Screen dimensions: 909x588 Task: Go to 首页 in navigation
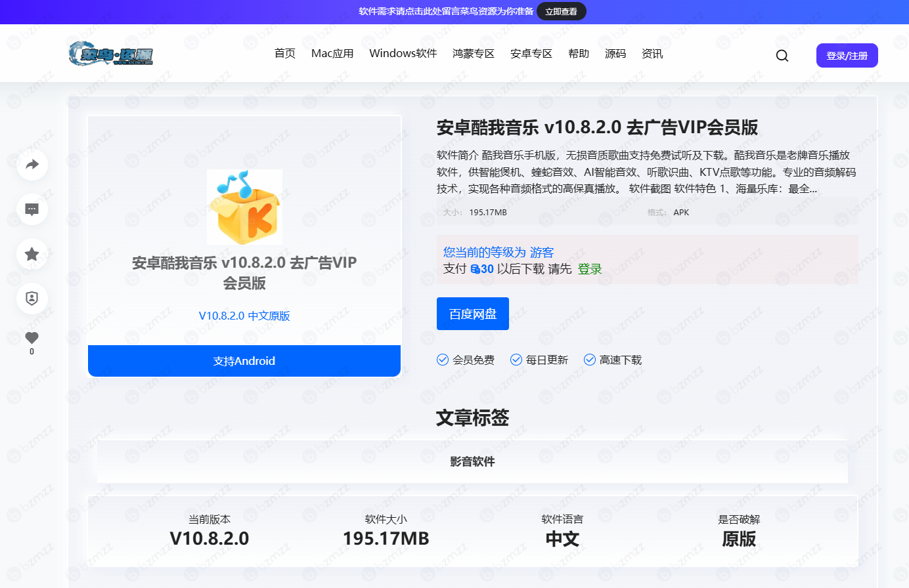point(285,54)
